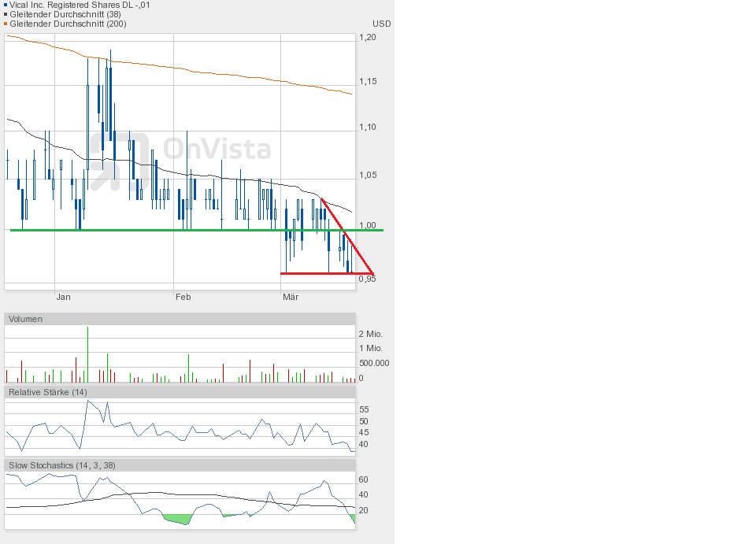This screenshot has width=756, height=544.
Task: Click the orange 200-day average legend marker
Action: tap(6, 24)
